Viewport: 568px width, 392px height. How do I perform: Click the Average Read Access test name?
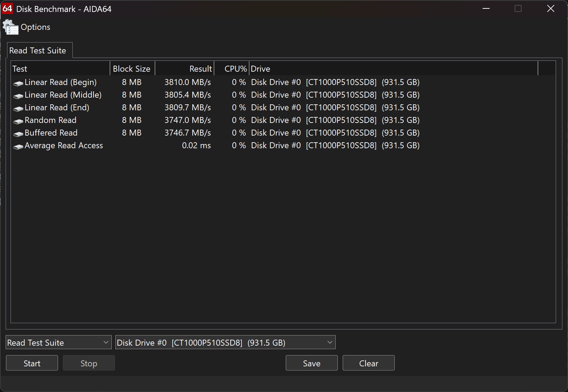pos(64,145)
